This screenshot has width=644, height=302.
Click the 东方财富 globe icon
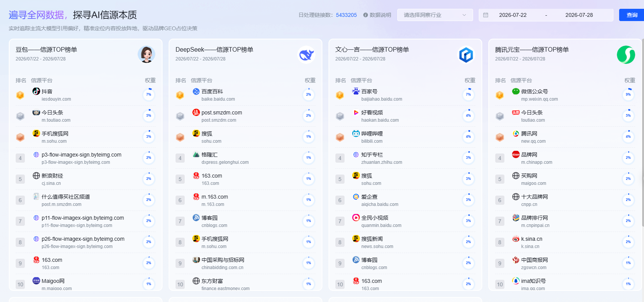point(196,281)
